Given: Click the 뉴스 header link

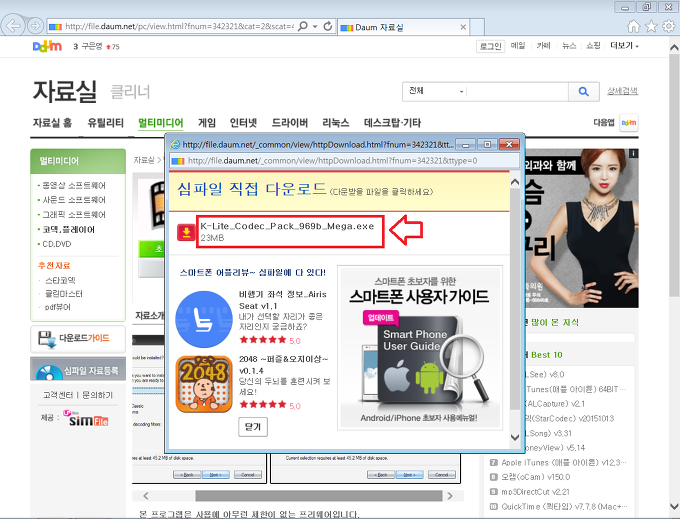Looking at the screenshot, I should click(569, 46).
